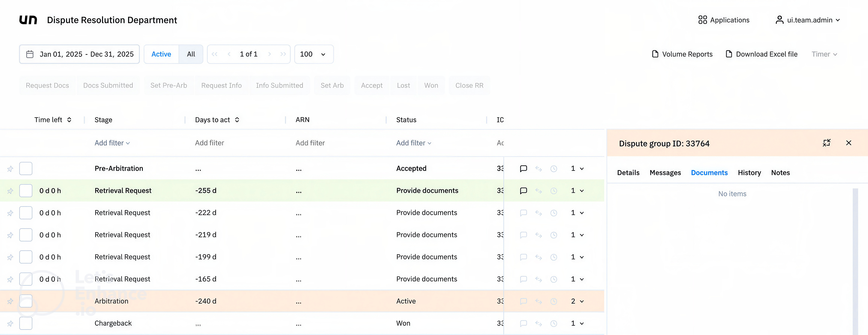
Task: Click the ARN Add filter field
Action: point(310,143)
